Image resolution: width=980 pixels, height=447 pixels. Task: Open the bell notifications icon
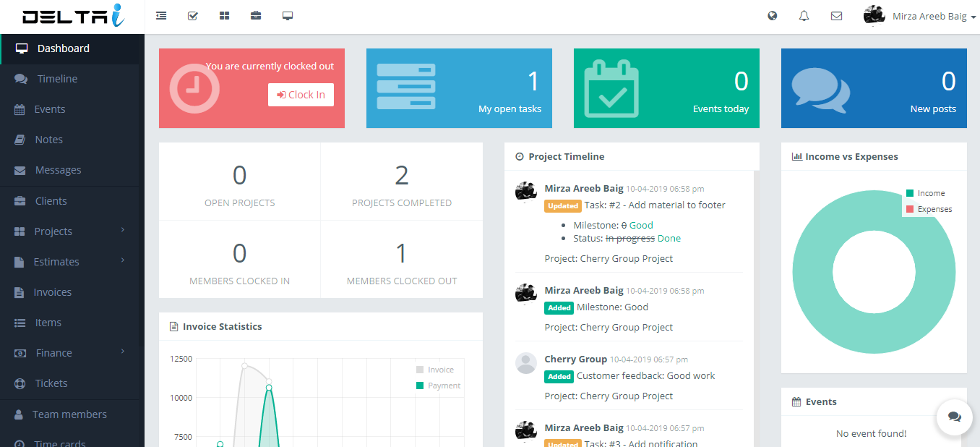(804, 16)
